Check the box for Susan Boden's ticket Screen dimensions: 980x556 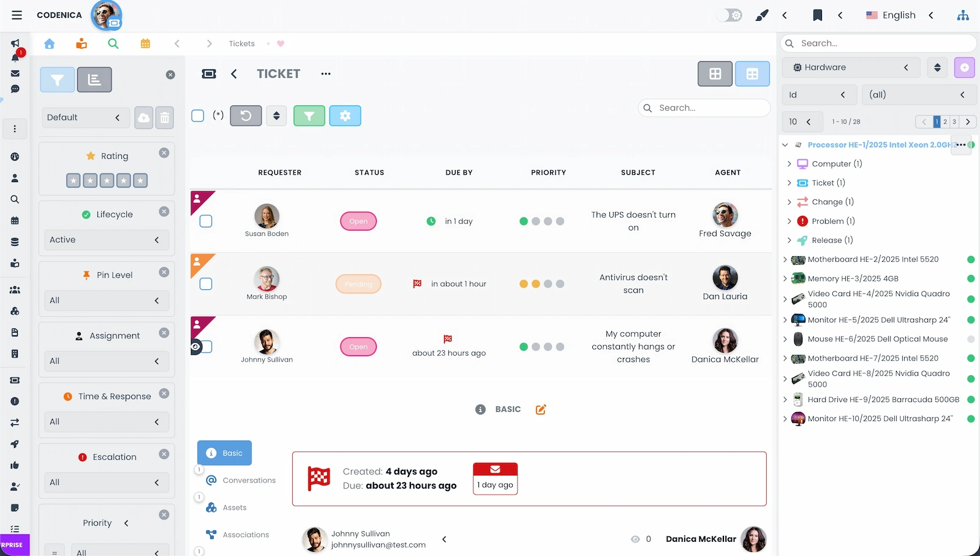206,221
